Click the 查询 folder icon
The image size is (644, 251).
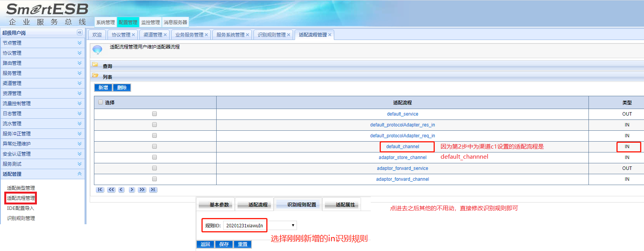[95, 65]
